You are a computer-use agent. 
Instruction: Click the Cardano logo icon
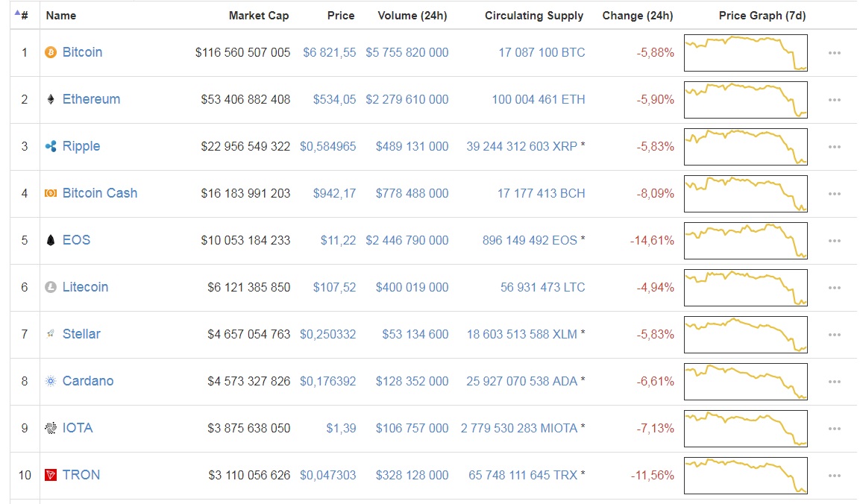click(51, 381)
